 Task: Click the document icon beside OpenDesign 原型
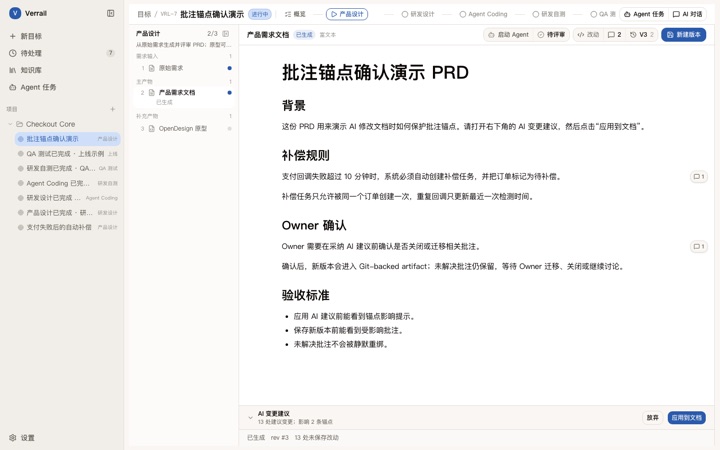coord(152,129)
